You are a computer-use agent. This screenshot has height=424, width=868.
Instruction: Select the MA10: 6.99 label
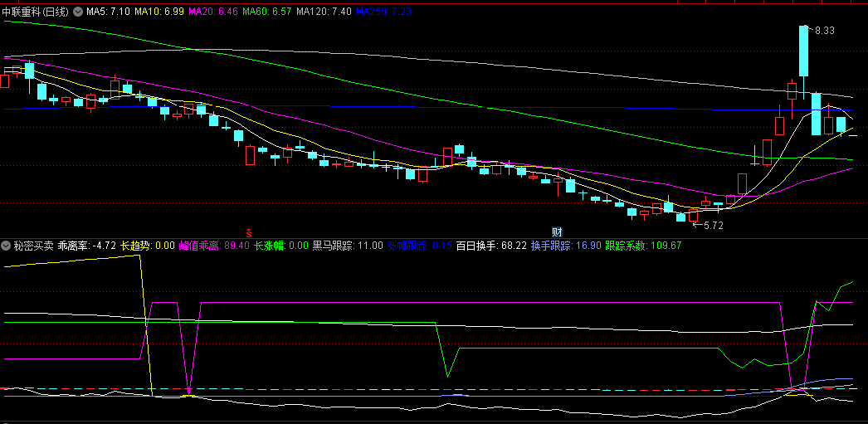(158, 11)
